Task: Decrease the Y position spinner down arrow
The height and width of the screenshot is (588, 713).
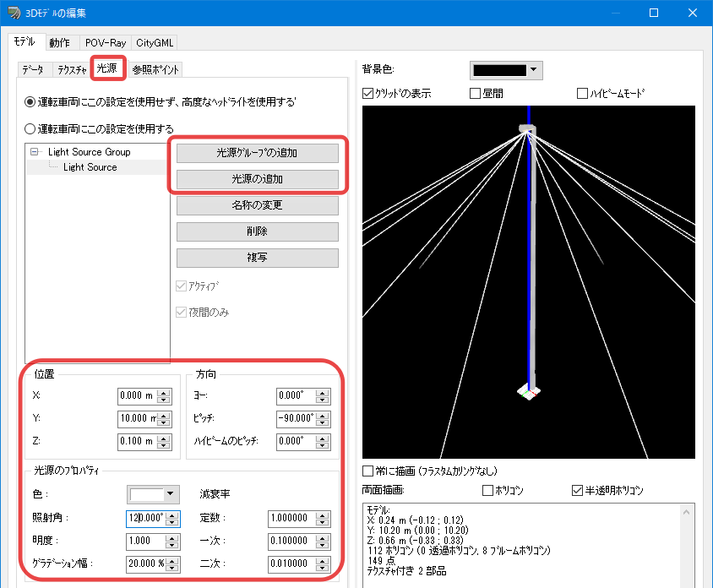Action: click(x=164, y=422)
